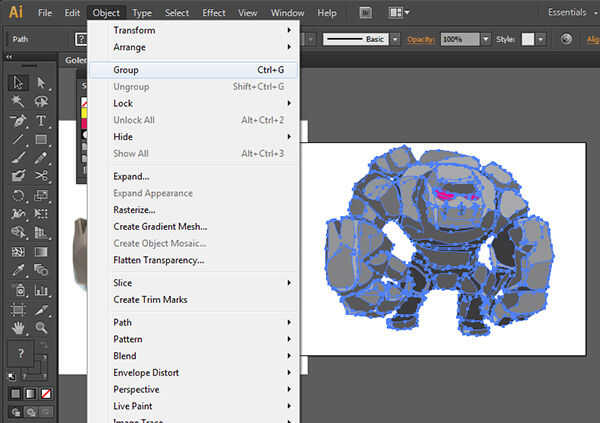Image resolution: width=600 pixels, height=423 pixels.
Task: Click the Fill box with question mark
Action: 20,353
